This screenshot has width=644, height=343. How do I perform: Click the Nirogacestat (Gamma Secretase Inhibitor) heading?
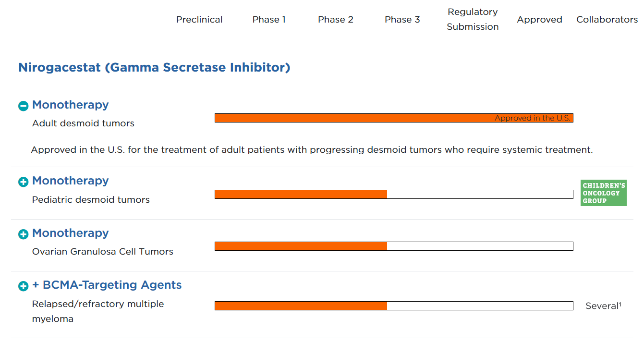coord(154,68)
